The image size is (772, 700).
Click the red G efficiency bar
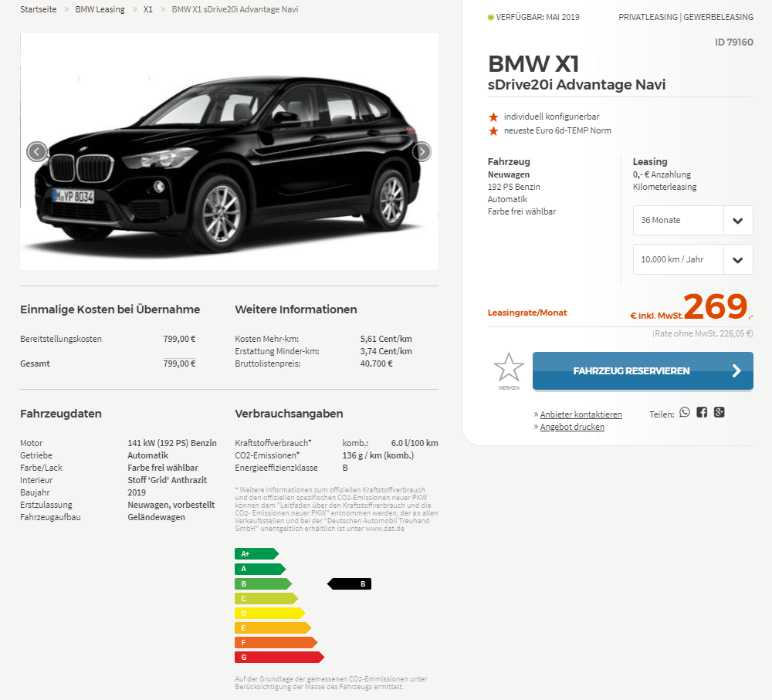pos(279,658)
